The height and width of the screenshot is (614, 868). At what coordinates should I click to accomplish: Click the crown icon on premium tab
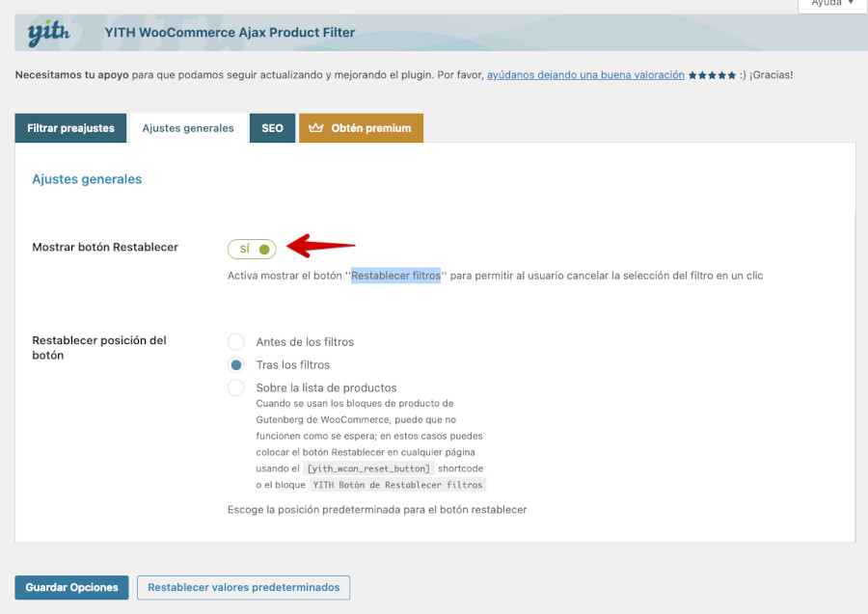click(315, 128)
